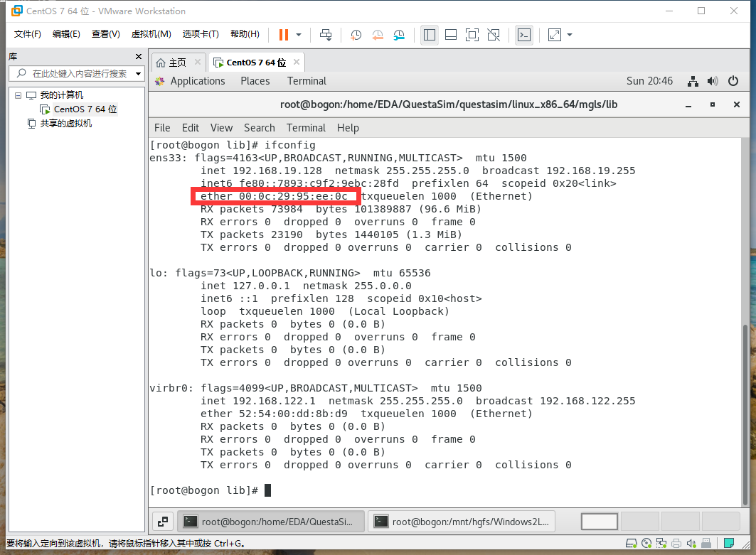The height and width of the screenshot is (555, 756).
Task: Click the Sun 20:46 clock
Action: click(x=649, y=81)
